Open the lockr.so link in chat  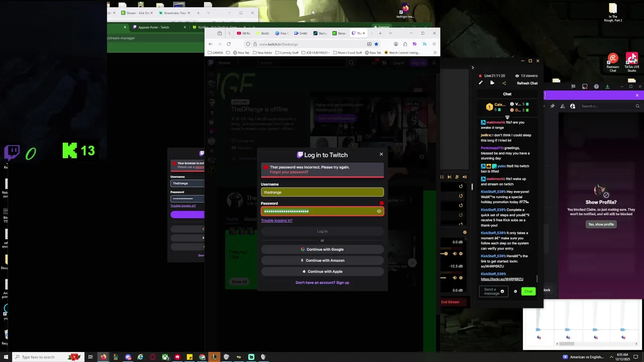[x=502, y=279]
